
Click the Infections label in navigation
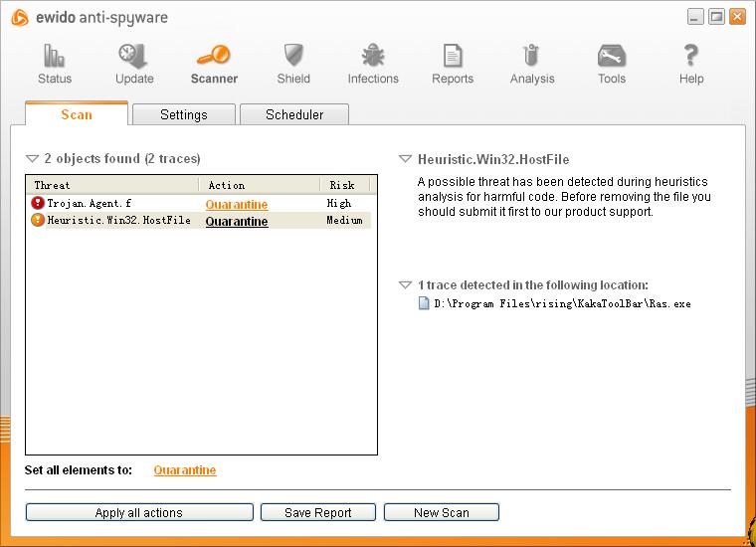point(373,79)
